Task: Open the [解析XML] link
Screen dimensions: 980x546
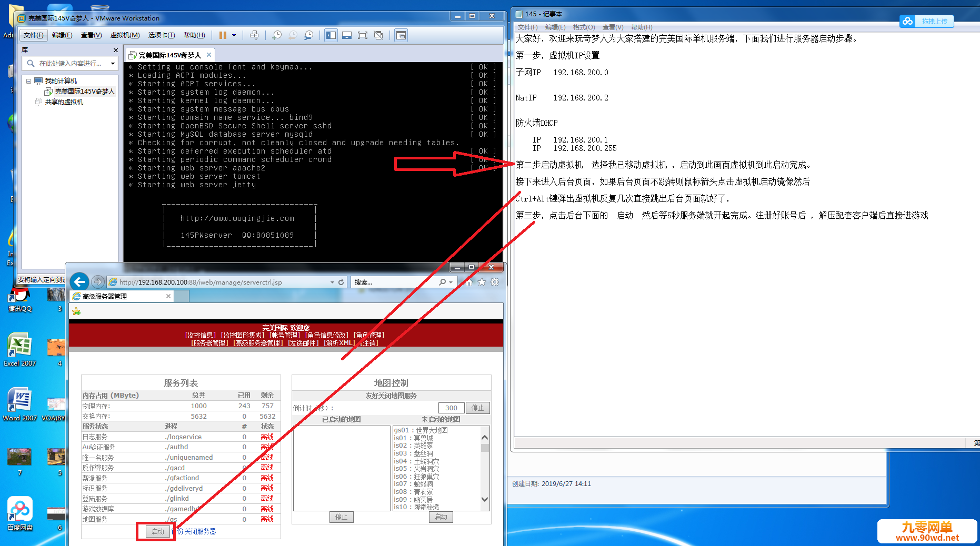Action: (339, 343)
